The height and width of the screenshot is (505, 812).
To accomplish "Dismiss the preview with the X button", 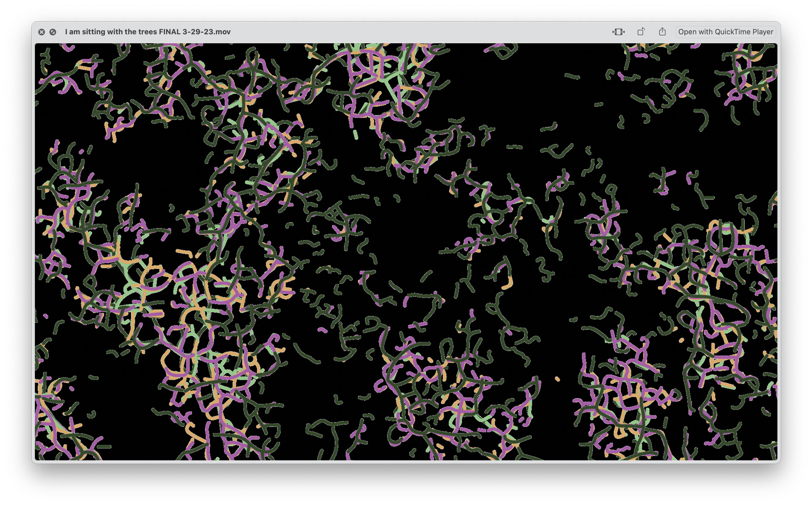I will pos(41,32).
